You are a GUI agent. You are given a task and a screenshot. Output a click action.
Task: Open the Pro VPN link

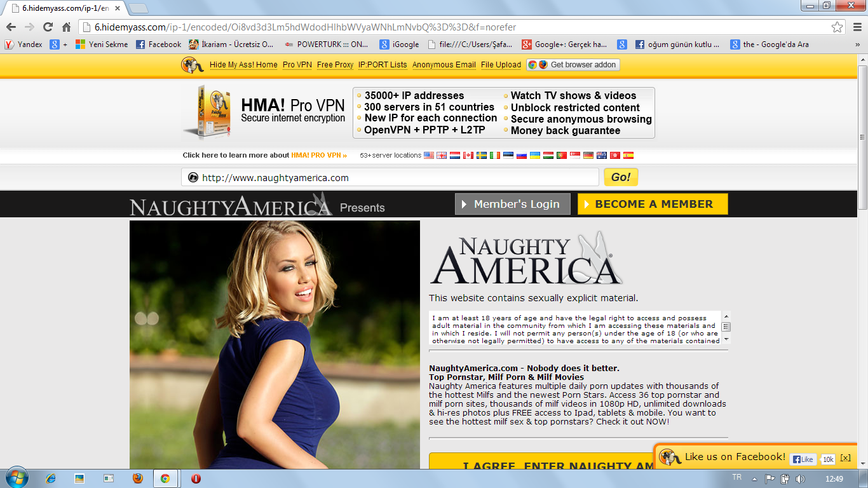[x=297, y=65]
